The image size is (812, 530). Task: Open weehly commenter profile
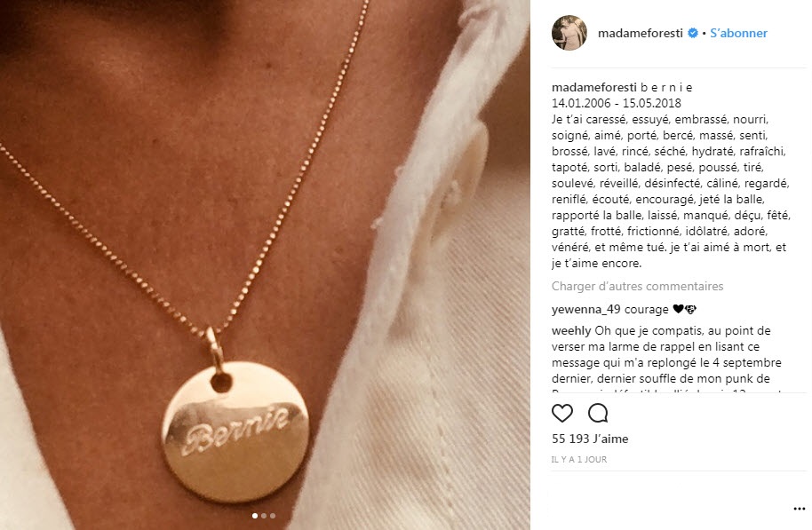[571, 331]
